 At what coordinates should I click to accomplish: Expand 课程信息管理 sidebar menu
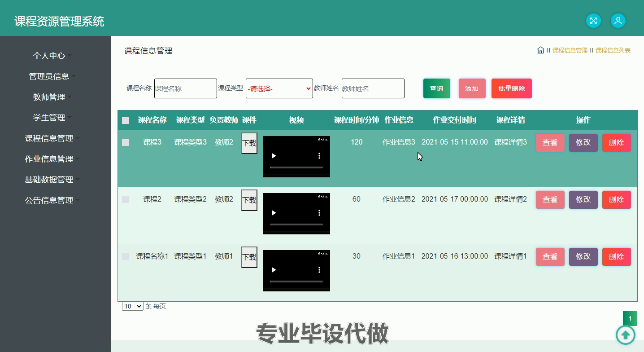52,138
